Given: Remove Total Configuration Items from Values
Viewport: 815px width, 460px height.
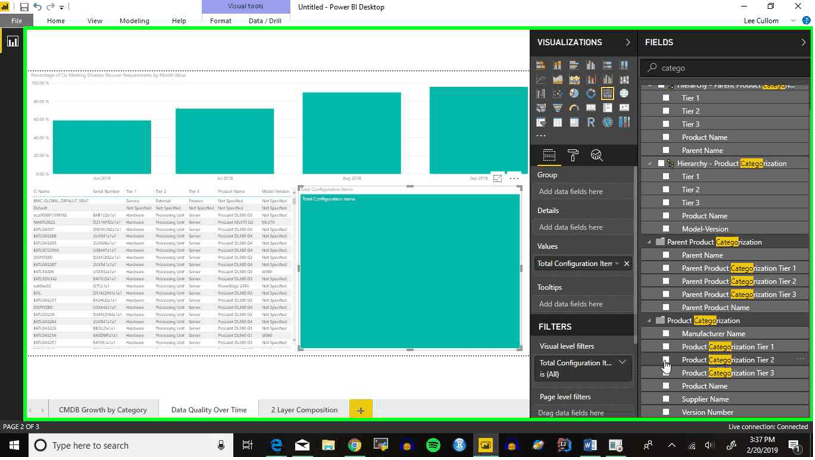Looking at the screenshot, I should (627, 264).
